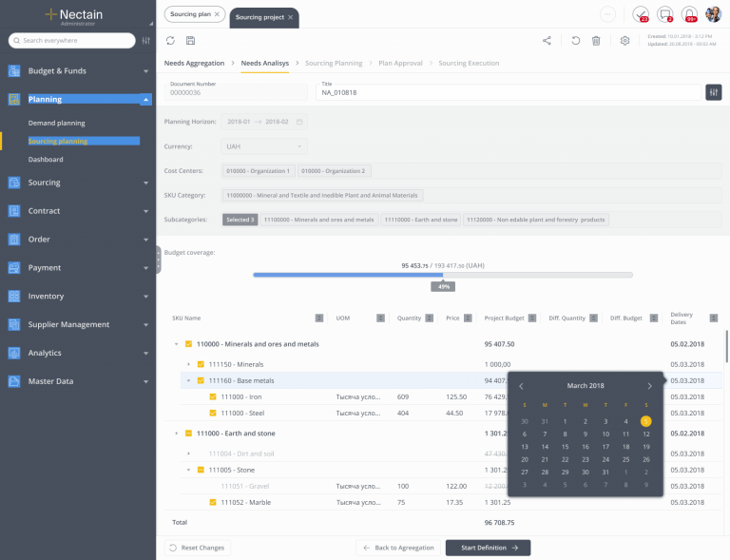Uncheck 111000 - Steel checkbox
Viewport: 730px width, 560px height.
click(x=213, y=413)
